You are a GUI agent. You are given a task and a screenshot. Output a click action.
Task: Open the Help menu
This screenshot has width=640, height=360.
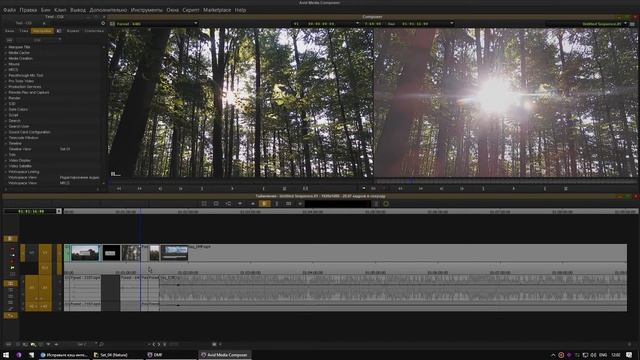pyautogui.click(x=240, y=10)
